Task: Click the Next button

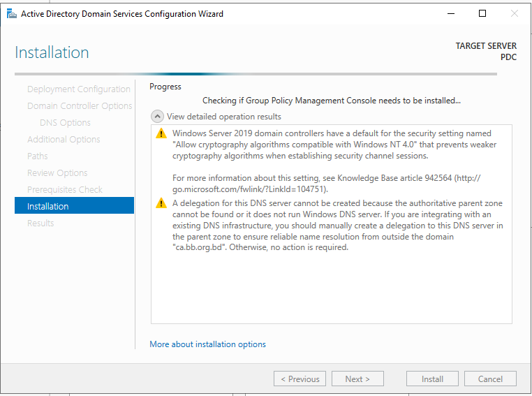Action: (x=357, y=379)
